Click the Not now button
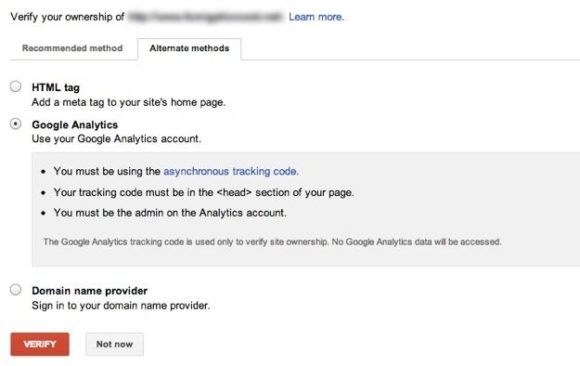 pos(114,344)
